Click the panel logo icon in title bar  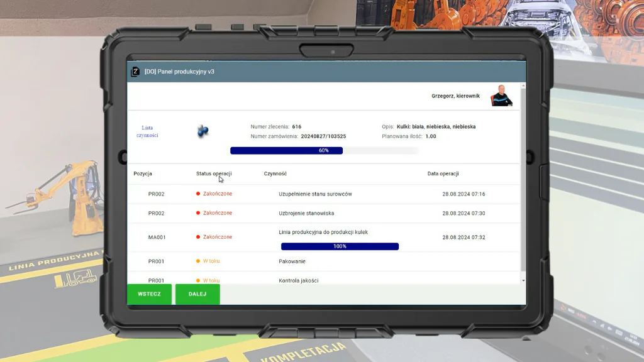click(x=135, y=72)
